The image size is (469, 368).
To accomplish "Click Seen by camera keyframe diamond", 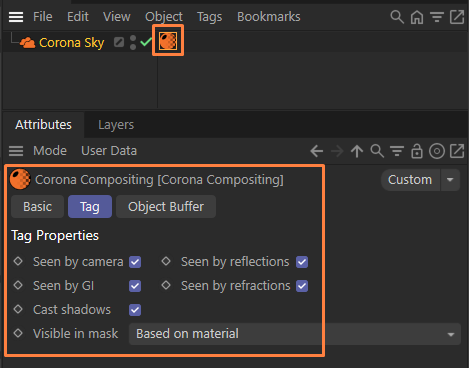I will pyautogui.click(x=18, y=261).
